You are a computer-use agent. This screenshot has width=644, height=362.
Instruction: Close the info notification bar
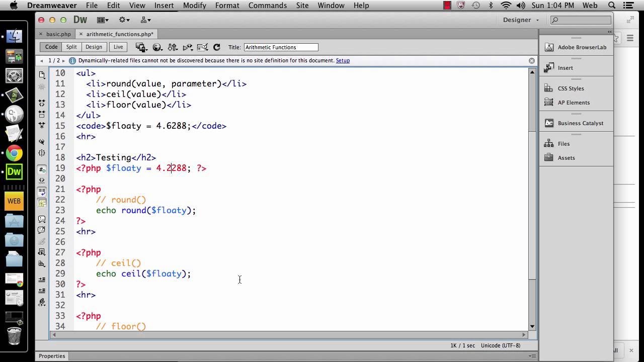coord(532,61)
